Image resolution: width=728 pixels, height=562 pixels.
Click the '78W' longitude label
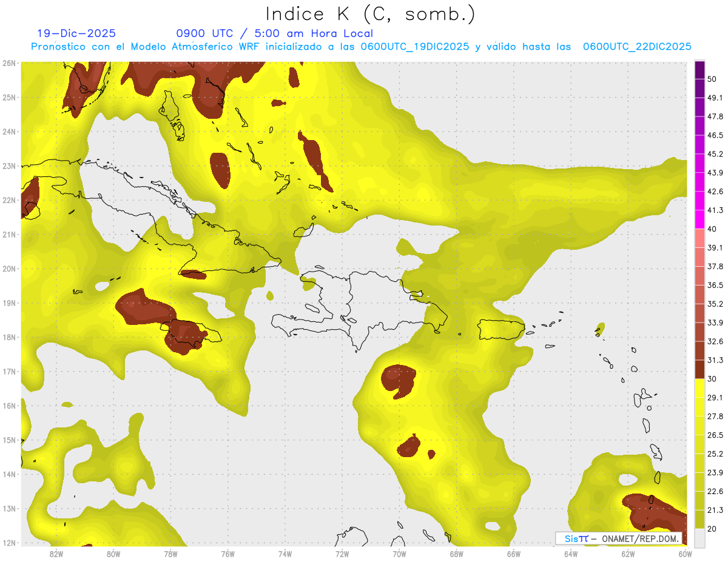click(170, 554)
